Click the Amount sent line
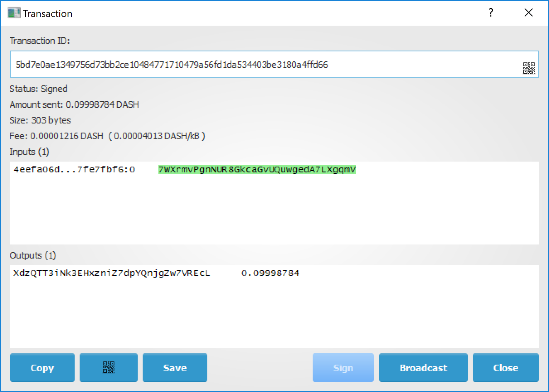549x392 pixels. point(74,104)
